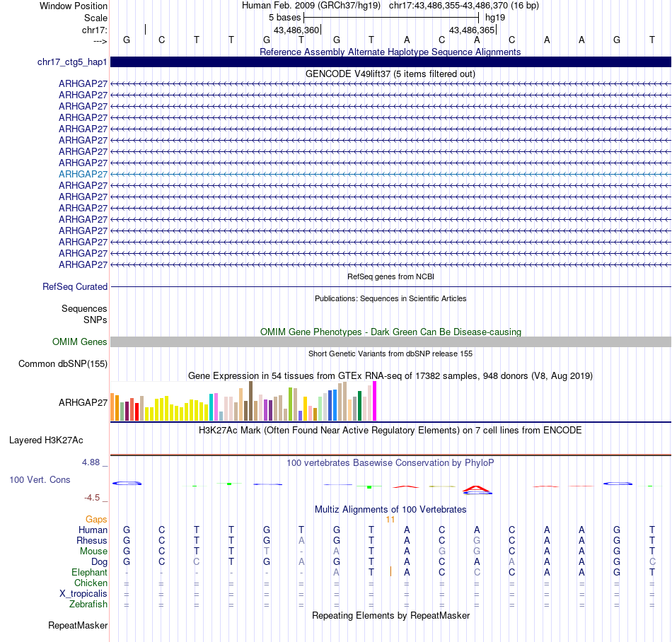The height and width of the screenshot is (642, 672).
Task: Click the dark green GTEx expression bar
Action: coord(360,406)
